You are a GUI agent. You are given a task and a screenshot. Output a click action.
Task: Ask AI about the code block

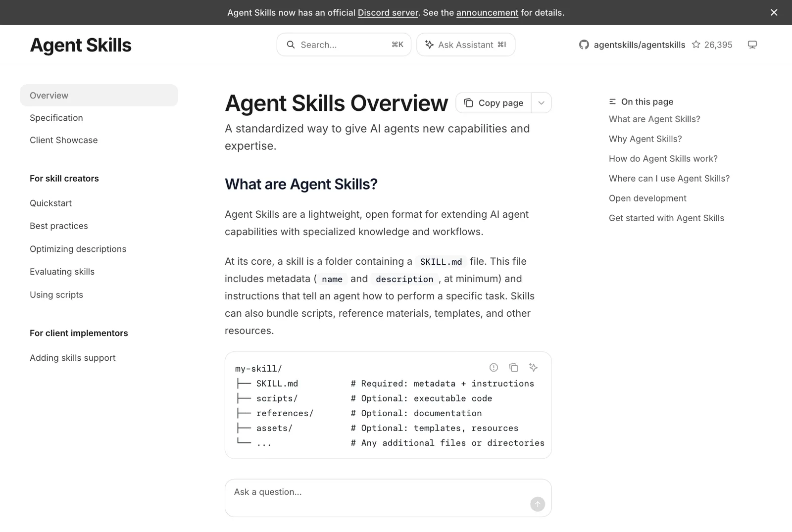point(533,367)
